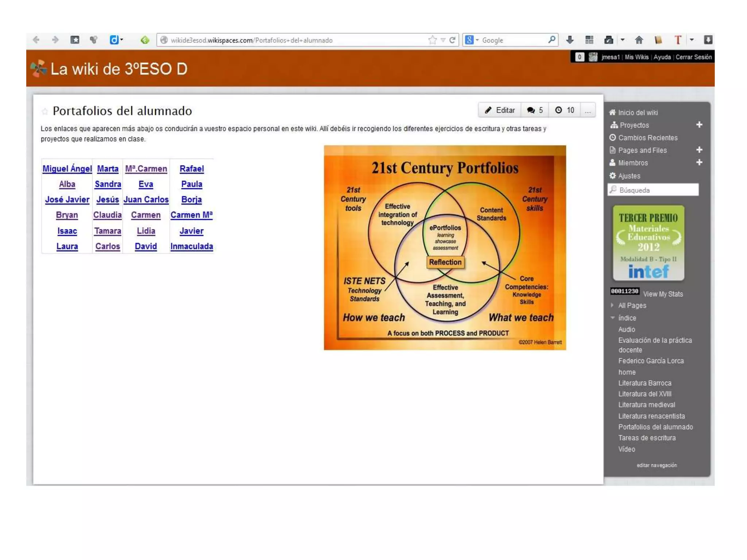
Task: Click the browser back arrow
Action: click(36, 40)
